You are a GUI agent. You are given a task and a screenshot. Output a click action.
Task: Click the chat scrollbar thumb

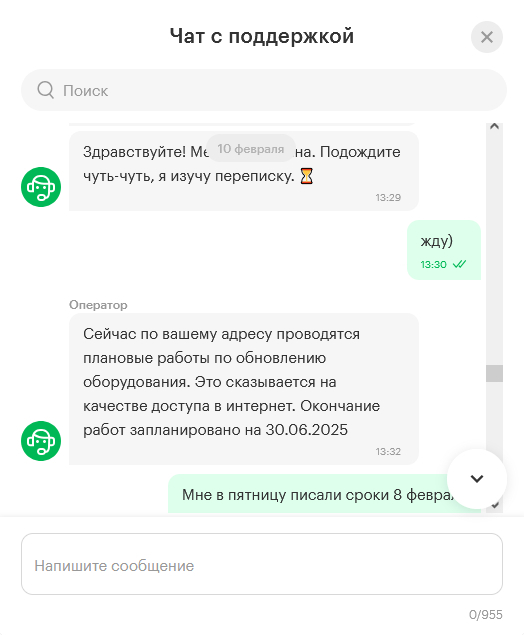[x=494, y=373]
